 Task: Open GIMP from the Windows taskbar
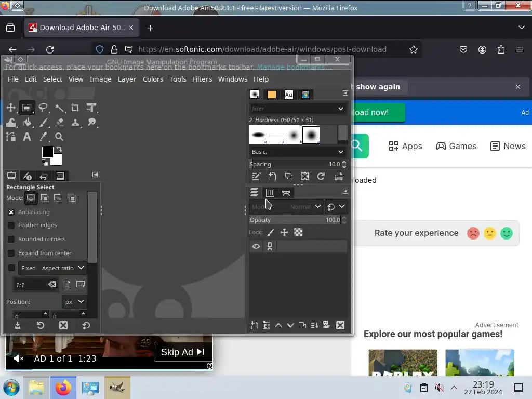point(117,388)
